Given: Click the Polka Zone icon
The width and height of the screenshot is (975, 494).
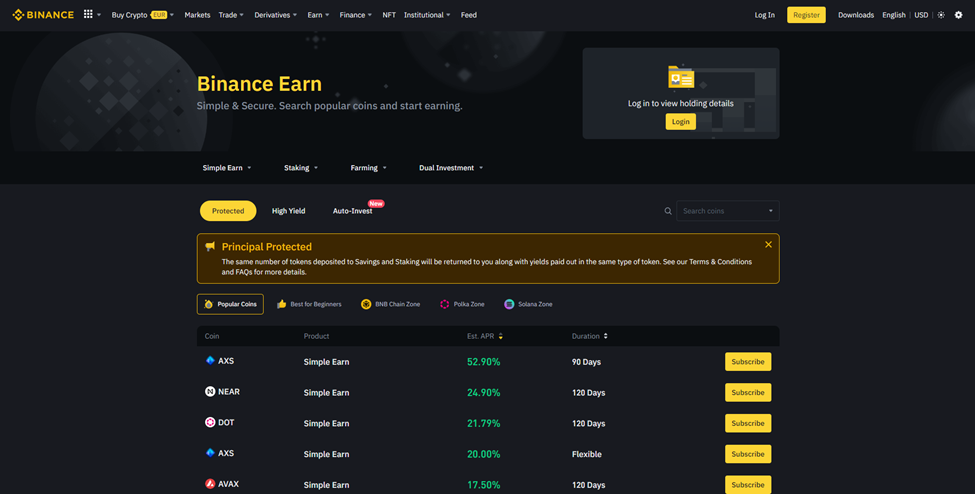Looking at the screenshot, I should point(445,304).
